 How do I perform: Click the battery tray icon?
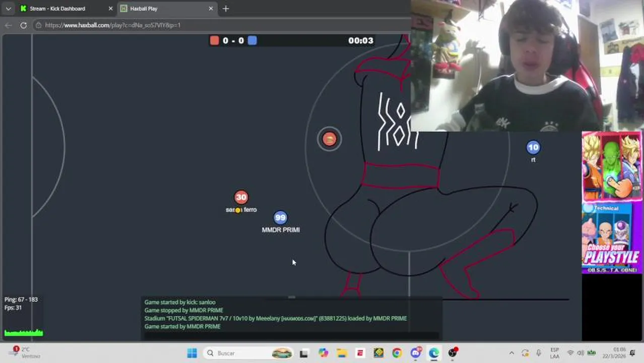click(592, 353)
